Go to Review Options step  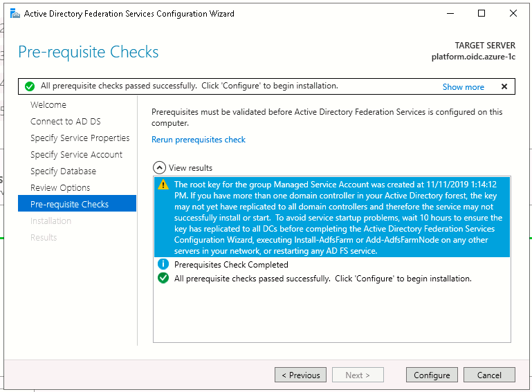pos(60,188)
